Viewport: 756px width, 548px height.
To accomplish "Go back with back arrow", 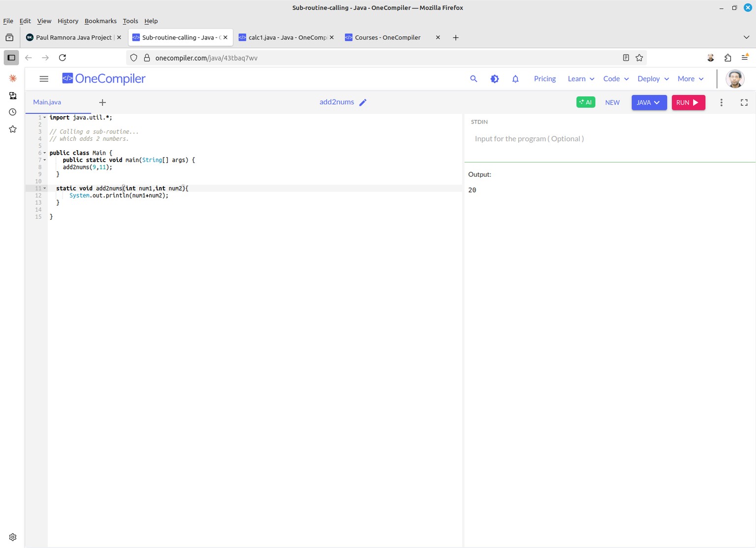I will [29, 58].
